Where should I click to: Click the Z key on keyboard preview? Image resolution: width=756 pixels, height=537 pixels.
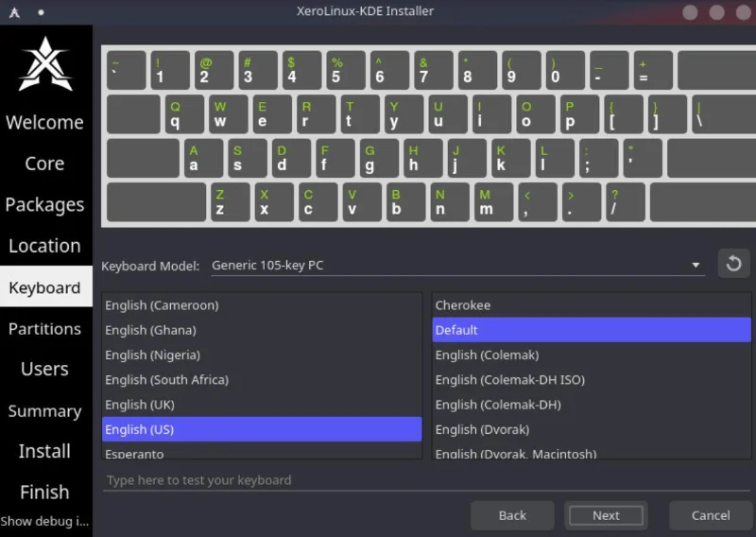(x=231, y=202)
